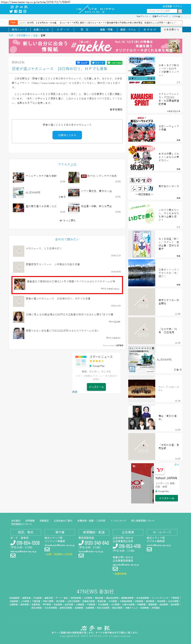
Task: Click the email envelope under 紙面、取材
Action: [13, 556]
